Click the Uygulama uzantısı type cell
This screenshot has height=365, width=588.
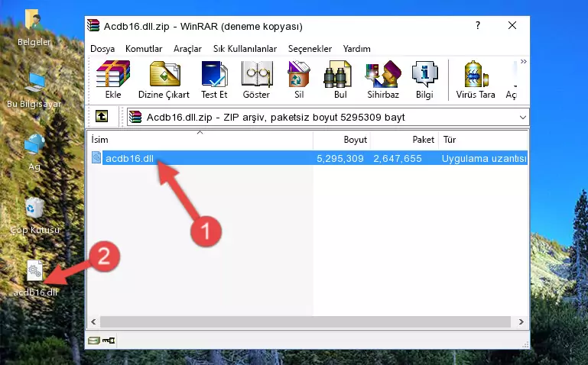pyautogui.click(x=484, y=158)
